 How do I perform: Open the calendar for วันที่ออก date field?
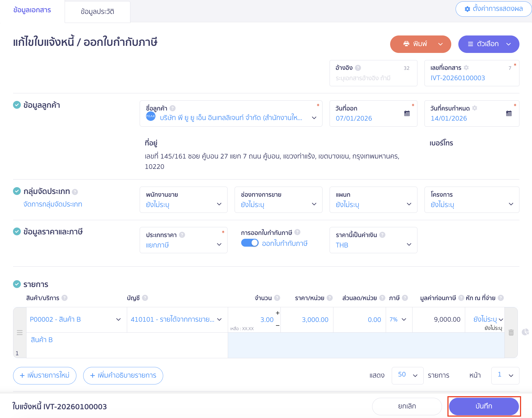tap(407, 113)
